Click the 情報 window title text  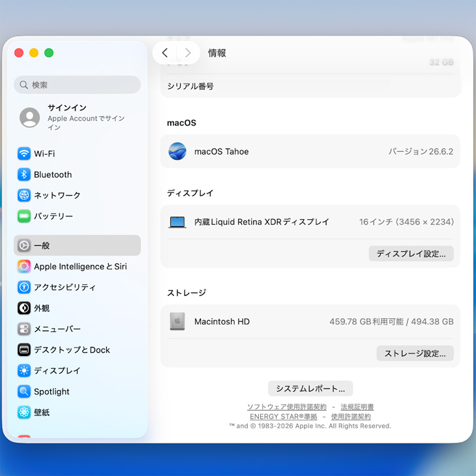(216, 53)
